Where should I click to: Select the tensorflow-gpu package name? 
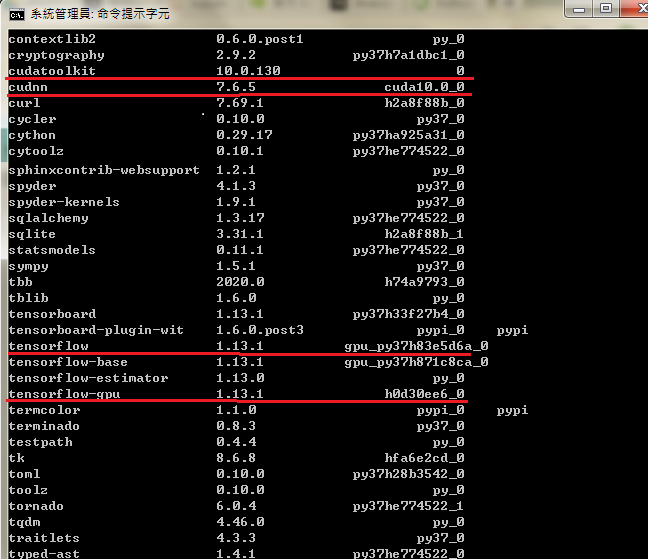[64, 395]
